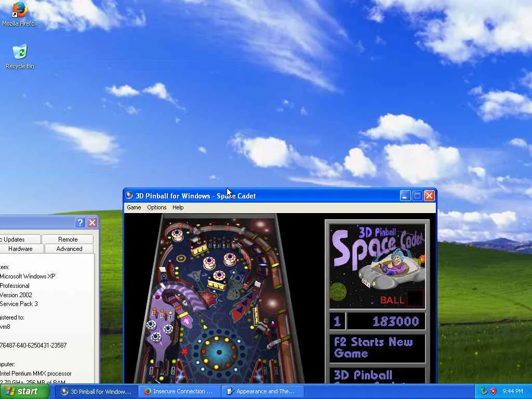Click 'Microsoft Windows XP' text in System Properties
Viewport: 532px width, 399px height.
coord(28,276)
